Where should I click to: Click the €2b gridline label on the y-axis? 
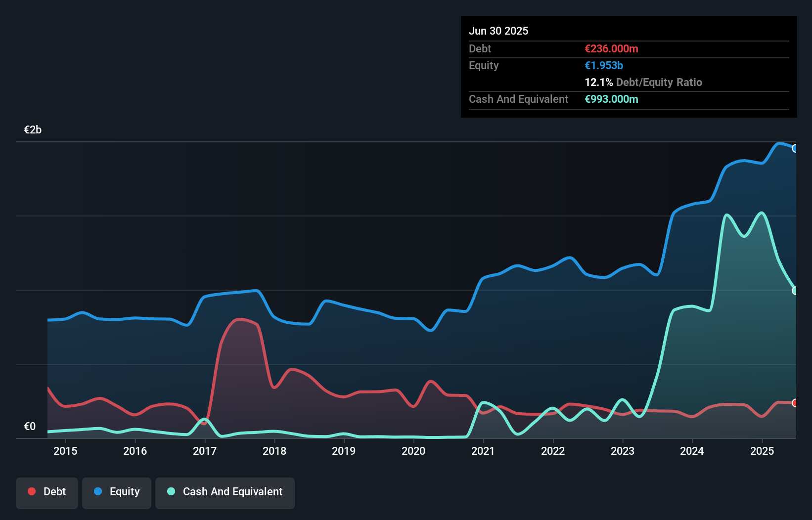click(33, 130)
